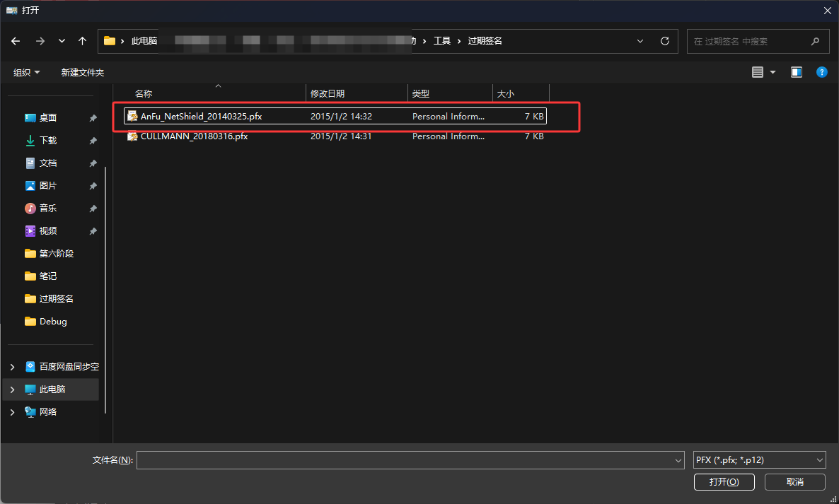Click the 打开(O) button
The height and width of the screenshot is (504, 839).
coord(724,482)
